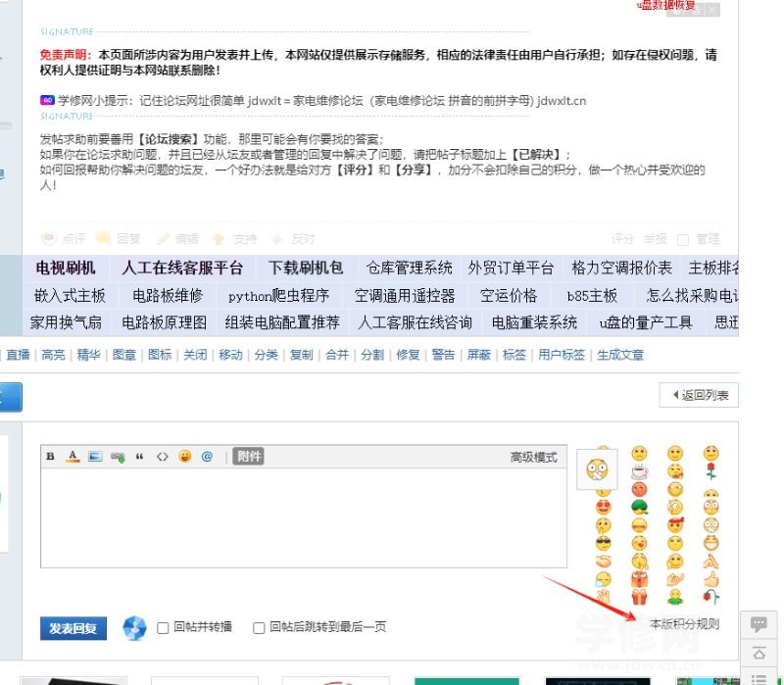784x685 pixels.
Task: Click the insert image icon
Action: pyautogui.click(x=95, y=457)
